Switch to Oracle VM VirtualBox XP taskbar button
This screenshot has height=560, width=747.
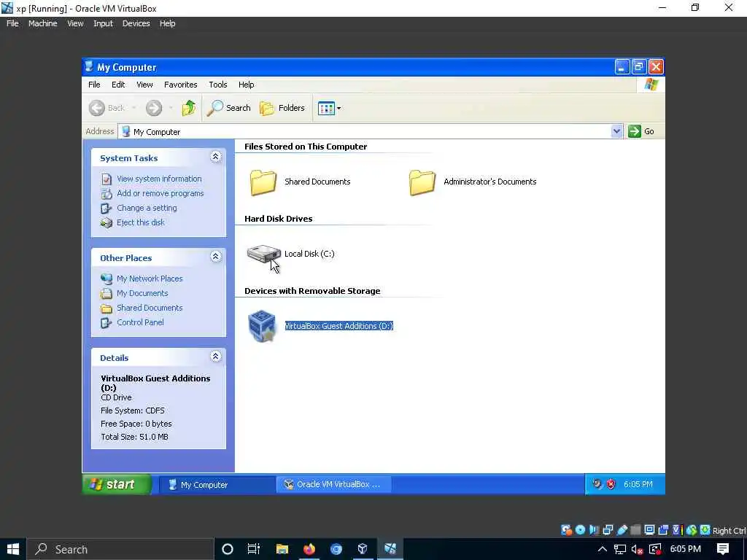tap(334, 484)
